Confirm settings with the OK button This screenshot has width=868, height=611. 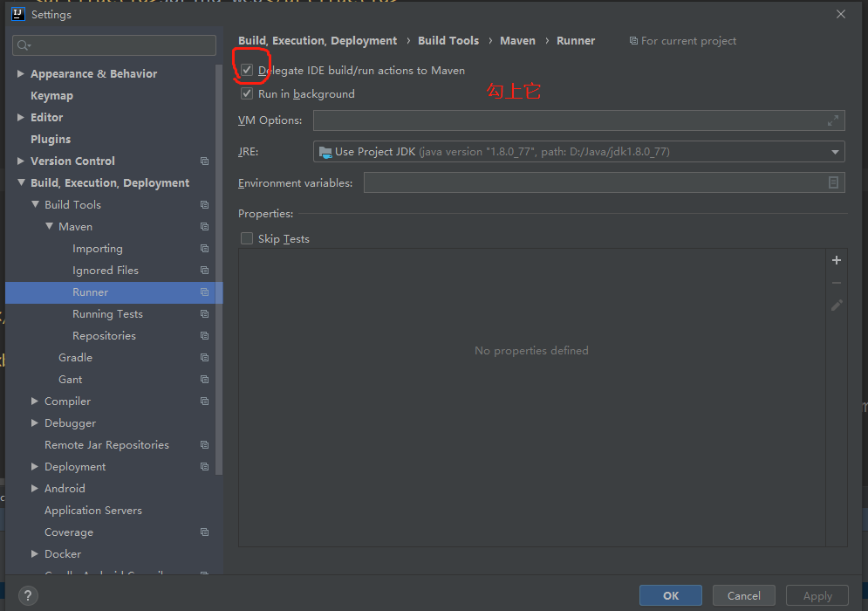coord(670,595)
